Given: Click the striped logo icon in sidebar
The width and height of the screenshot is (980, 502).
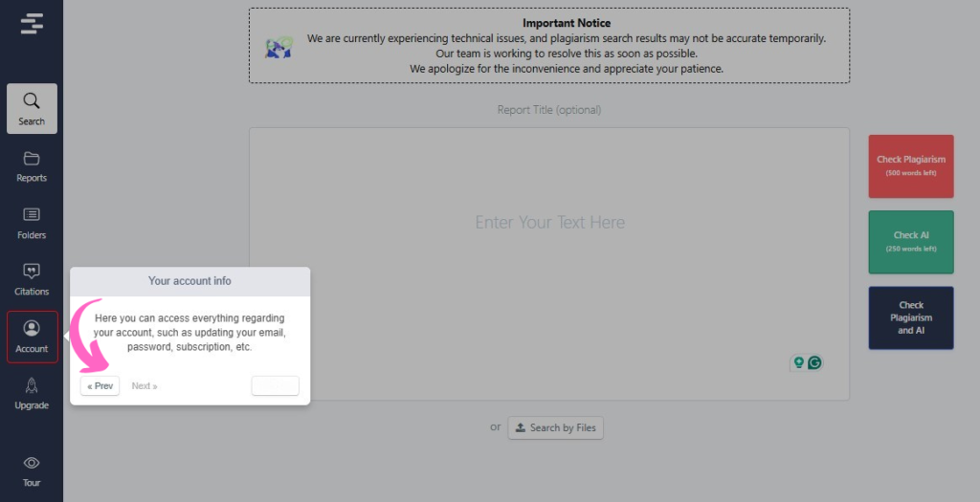Looking at the screenshot, I should point(32,24).
